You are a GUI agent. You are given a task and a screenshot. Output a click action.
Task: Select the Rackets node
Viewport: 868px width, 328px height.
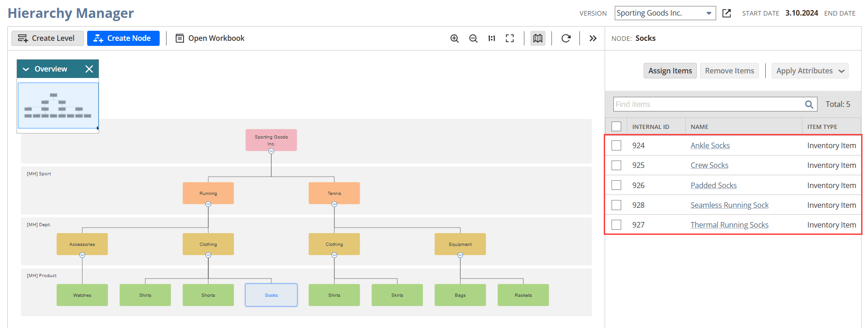(523, 295)
